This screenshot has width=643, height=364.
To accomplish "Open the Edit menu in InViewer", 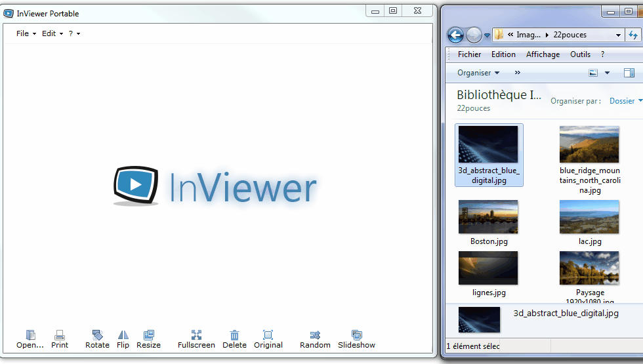I will coord(52,33).
